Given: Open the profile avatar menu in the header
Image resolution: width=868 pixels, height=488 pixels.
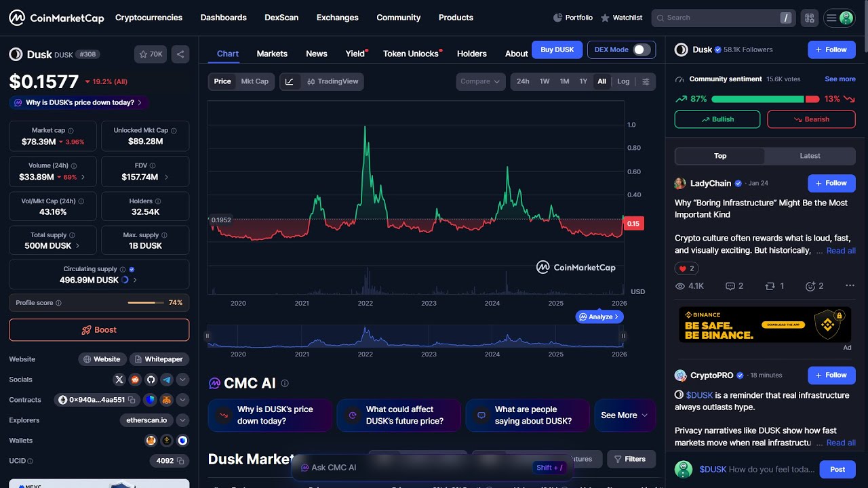Looking at the screenshot, I should [840, 18].
